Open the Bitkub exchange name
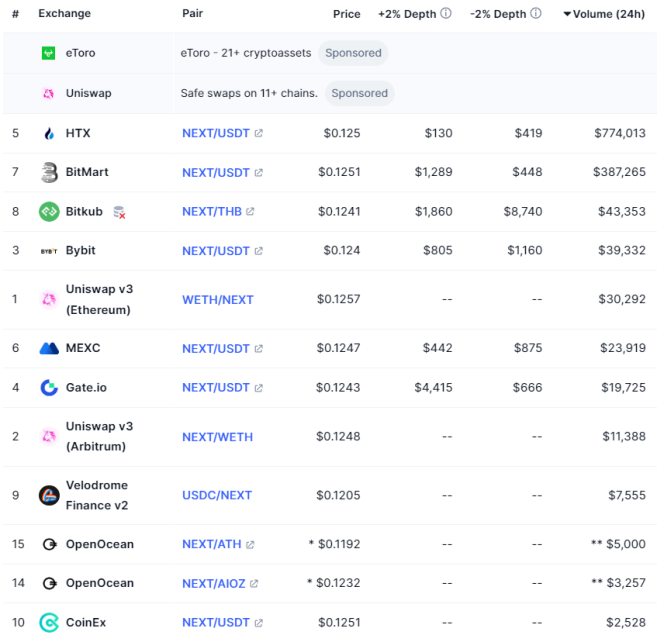 pyautogui.click(x=84, y=212)
